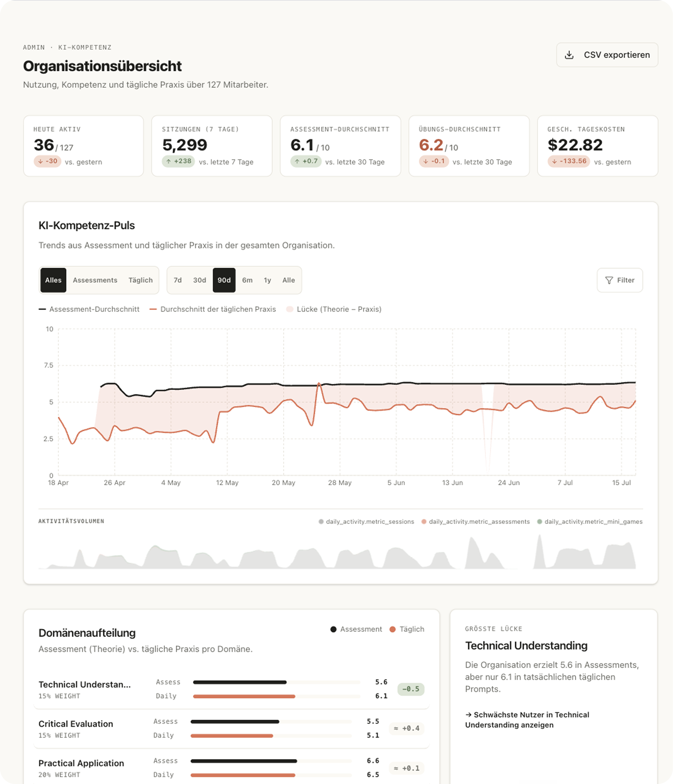
Task: Click the -30 vs. gestern badge
Action: point(48,161)
